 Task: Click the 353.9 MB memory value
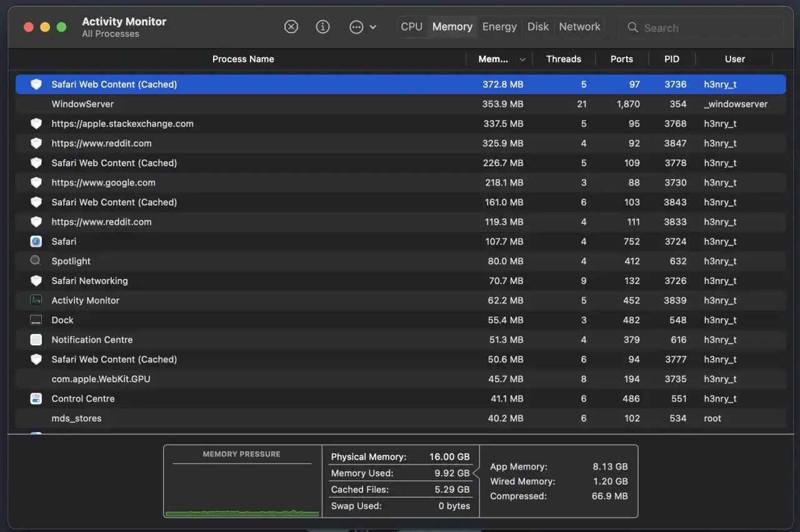point(502,104)
